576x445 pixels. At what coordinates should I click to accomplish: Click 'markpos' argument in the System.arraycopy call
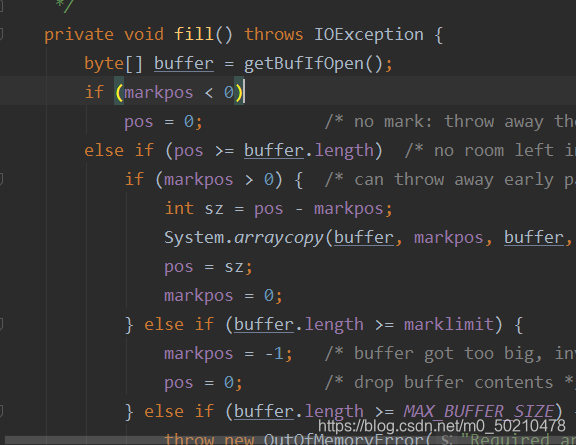point(449,238)
